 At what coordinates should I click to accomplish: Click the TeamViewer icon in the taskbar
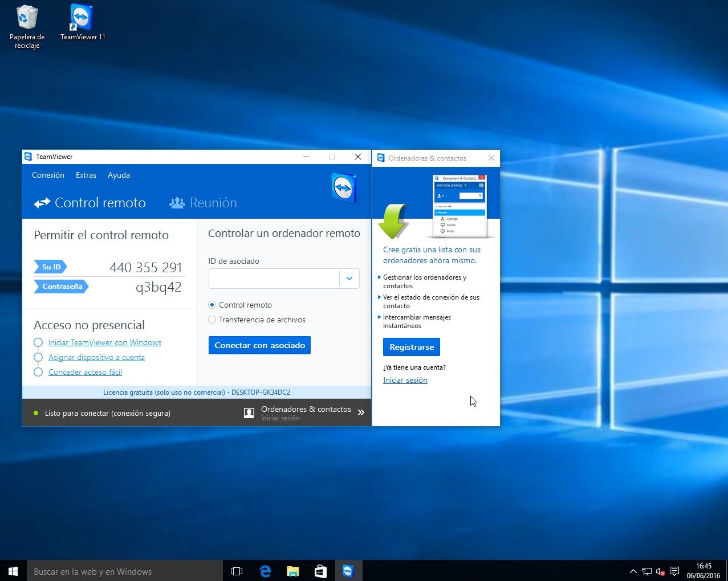coord(348,571)
